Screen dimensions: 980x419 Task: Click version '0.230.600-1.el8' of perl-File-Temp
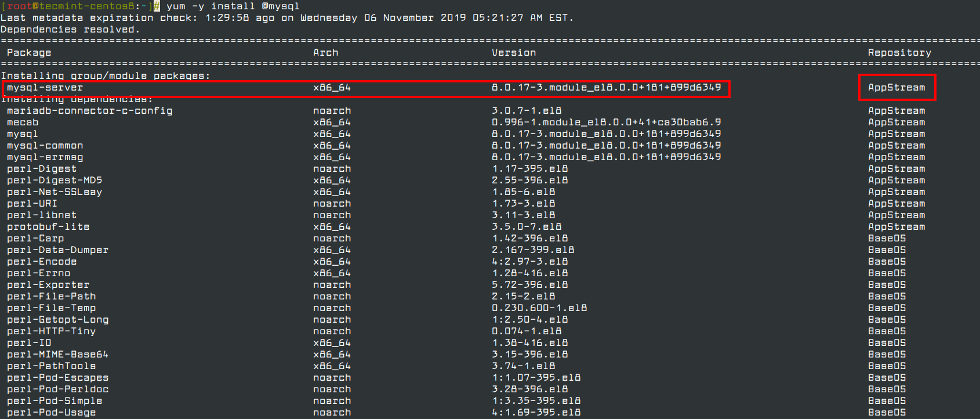click(539, 308)
